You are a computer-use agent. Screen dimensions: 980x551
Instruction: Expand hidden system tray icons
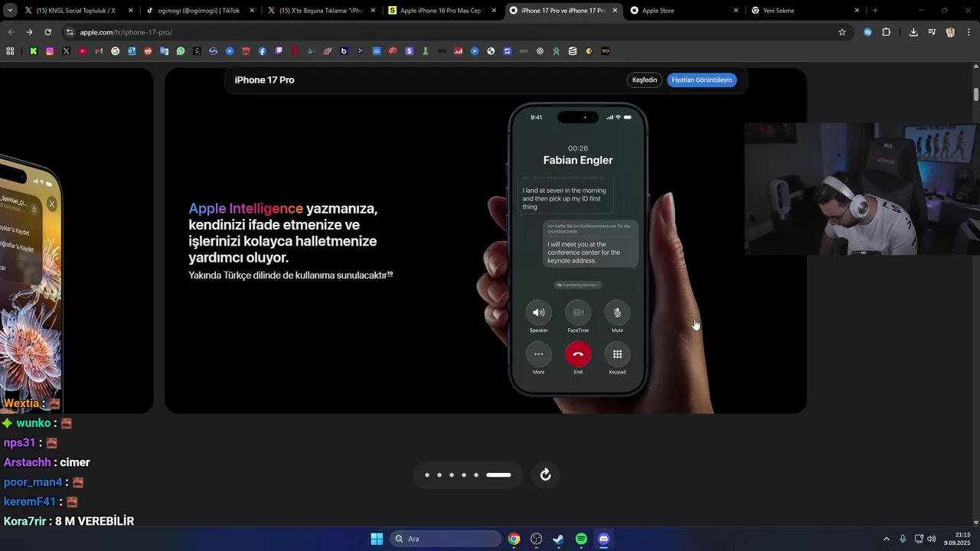tap(887, 539)
